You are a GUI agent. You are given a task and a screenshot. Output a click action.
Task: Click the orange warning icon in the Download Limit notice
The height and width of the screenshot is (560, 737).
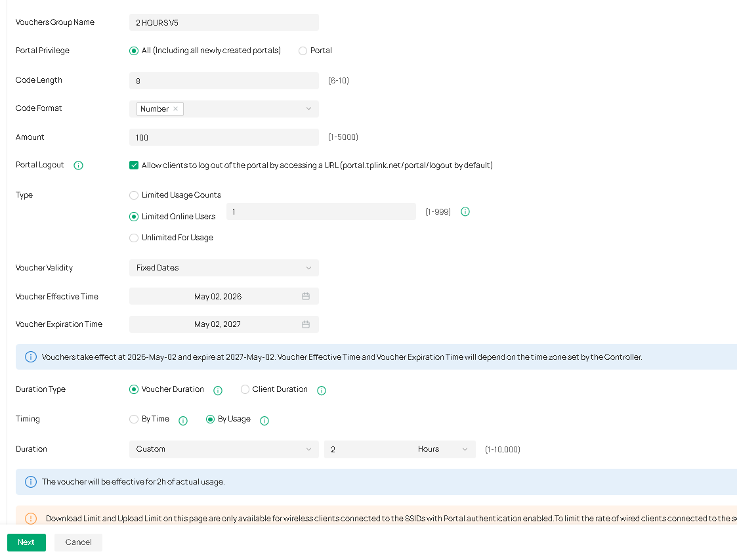tap(31, 519)
